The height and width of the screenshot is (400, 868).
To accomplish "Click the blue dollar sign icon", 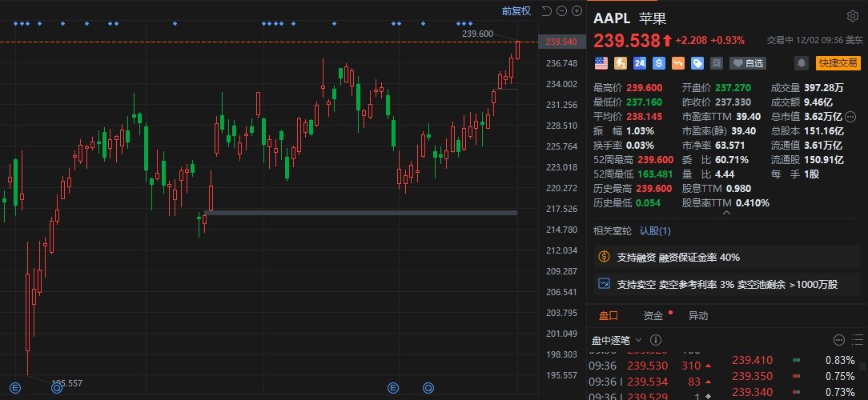I will click(x=659, y=62).
